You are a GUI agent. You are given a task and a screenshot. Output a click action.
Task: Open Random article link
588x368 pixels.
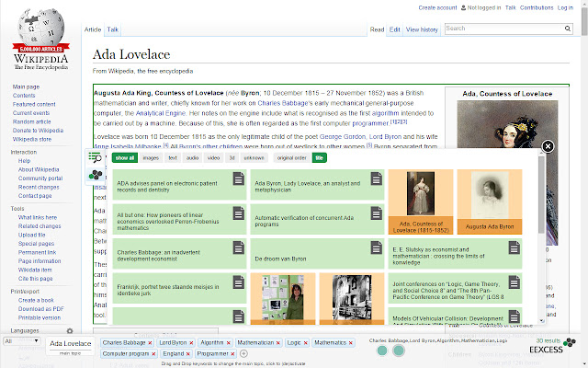click(32, 121)
